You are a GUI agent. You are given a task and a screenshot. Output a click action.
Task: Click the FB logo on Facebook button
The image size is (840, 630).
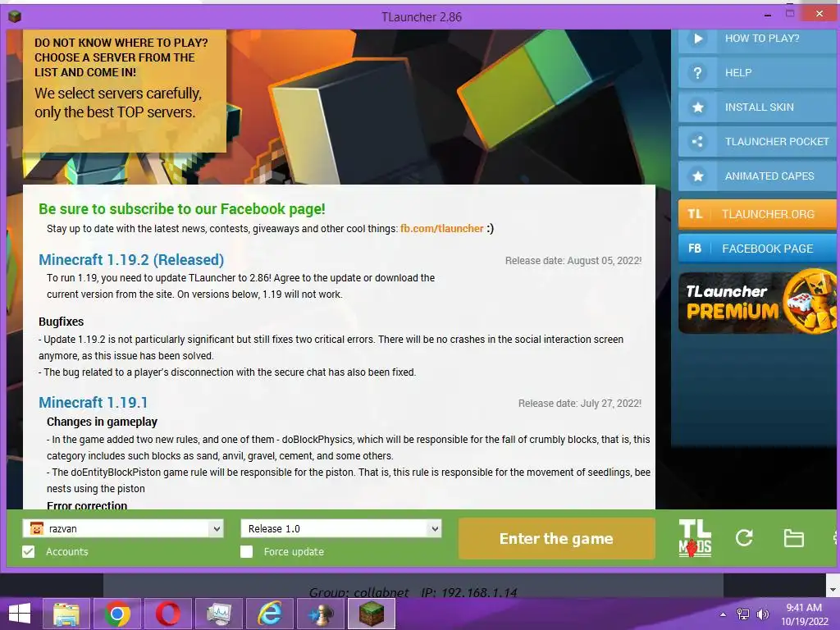(x=695, y=249)
